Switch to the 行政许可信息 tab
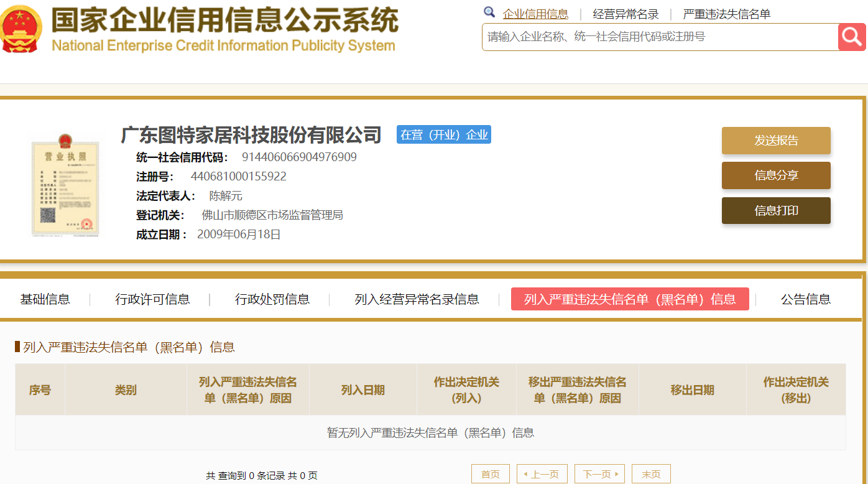The width and height of the screenshot is (868, 484). (152, 299)
